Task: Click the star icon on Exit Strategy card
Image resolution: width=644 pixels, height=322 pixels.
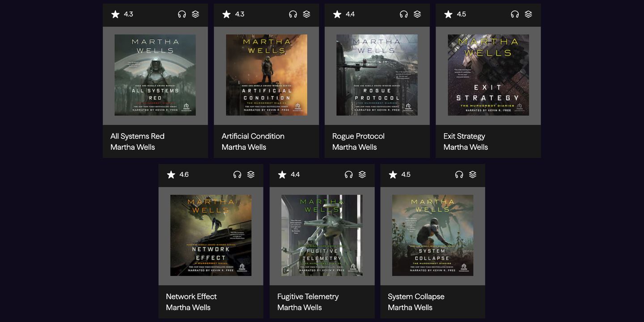Action: point(448,14)
